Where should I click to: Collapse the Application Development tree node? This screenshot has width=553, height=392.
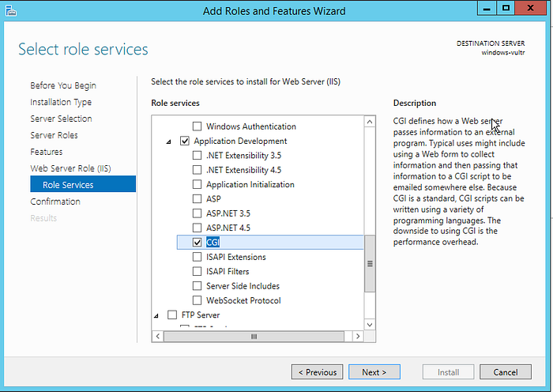coord(168,141)
